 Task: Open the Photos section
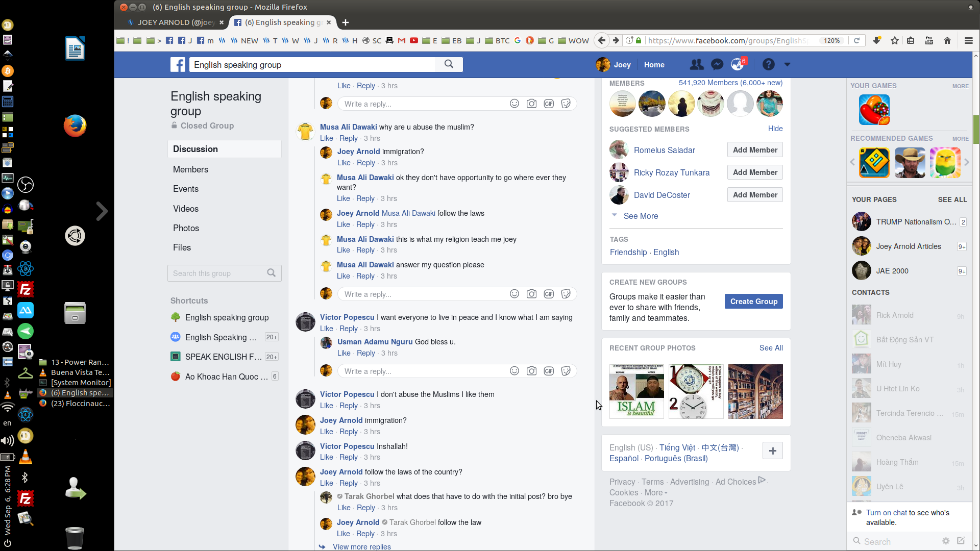pyautogui.click(x=186, y=228)
